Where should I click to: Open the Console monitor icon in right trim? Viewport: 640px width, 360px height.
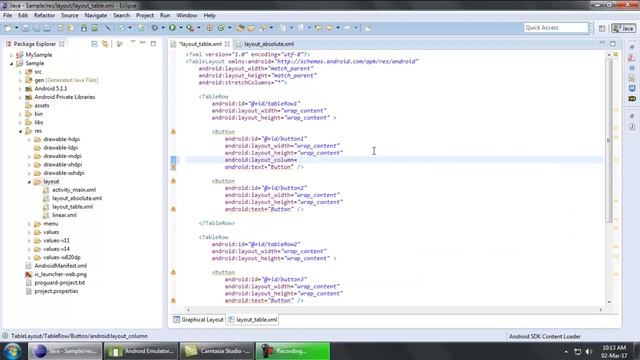point(632,89)
